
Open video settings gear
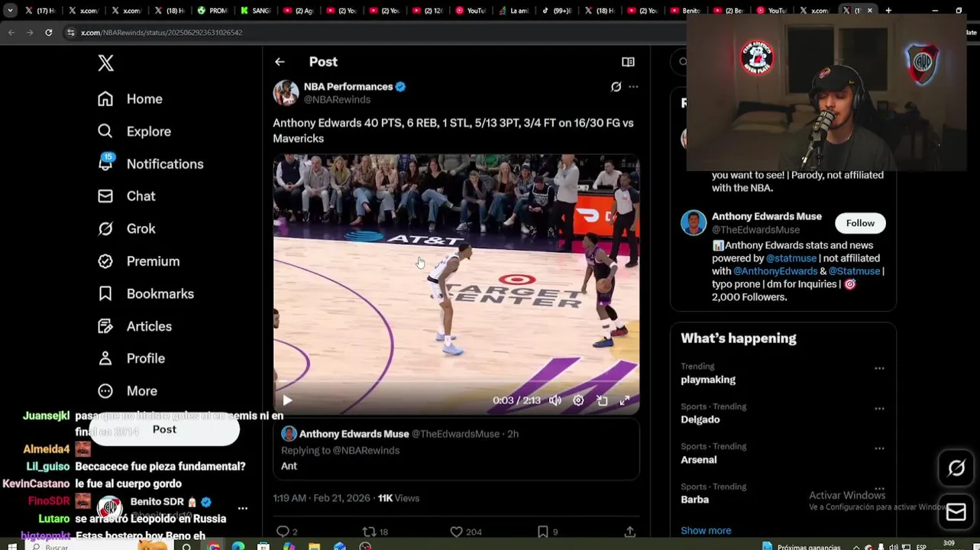click(578, 400)
